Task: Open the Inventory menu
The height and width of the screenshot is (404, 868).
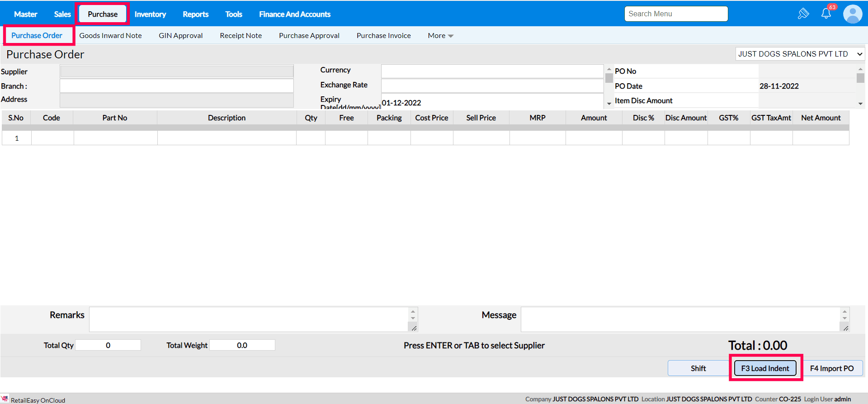Action: [150, 14]
